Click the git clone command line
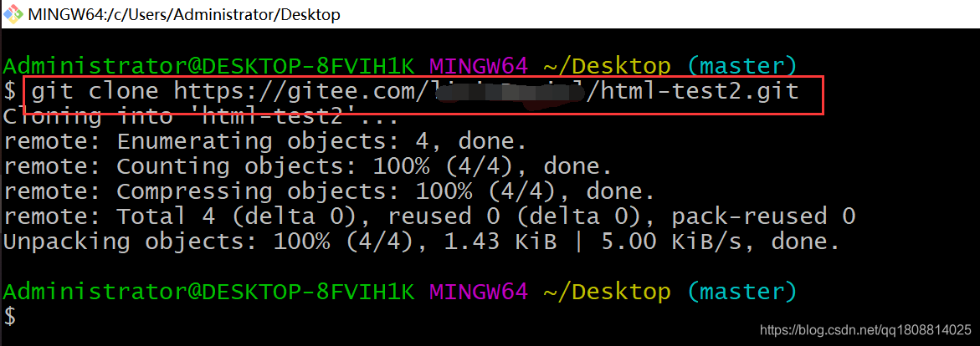Image resolution: width=980 pixels, height=346 pixels. [415, 93]
